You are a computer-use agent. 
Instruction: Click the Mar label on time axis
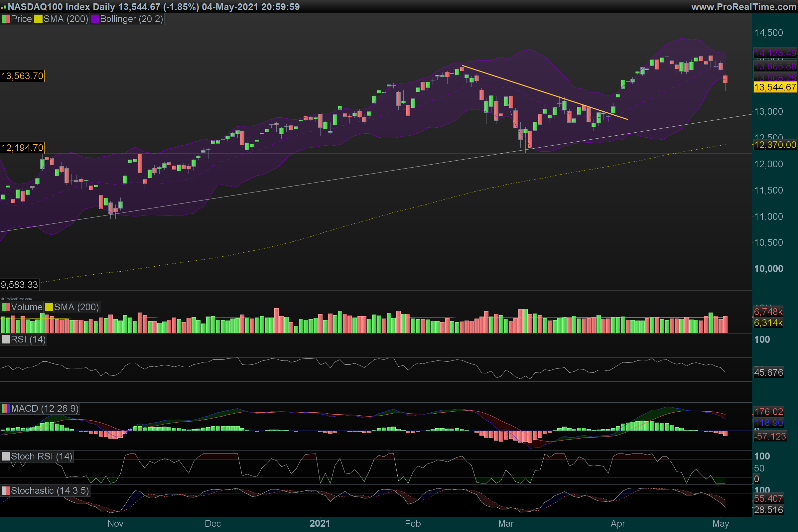coord(506,523)
